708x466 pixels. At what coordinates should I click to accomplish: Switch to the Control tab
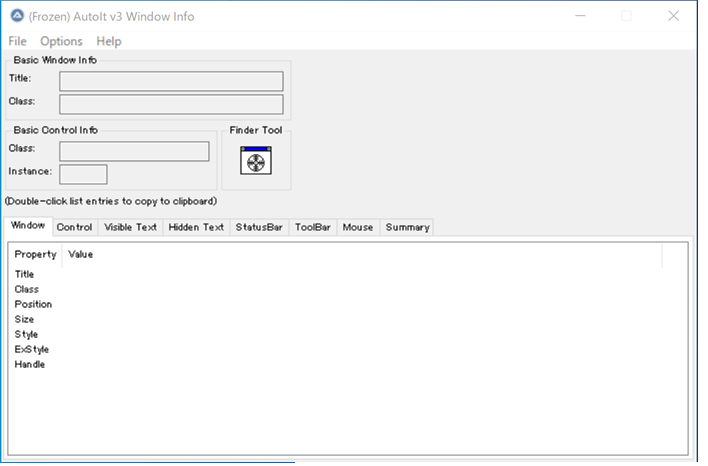(x=75, y=227)
